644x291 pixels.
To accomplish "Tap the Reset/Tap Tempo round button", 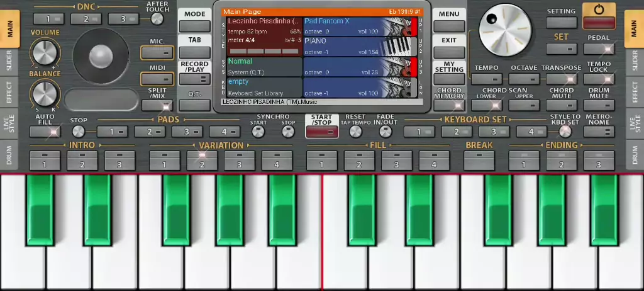I will click(356, 132).
